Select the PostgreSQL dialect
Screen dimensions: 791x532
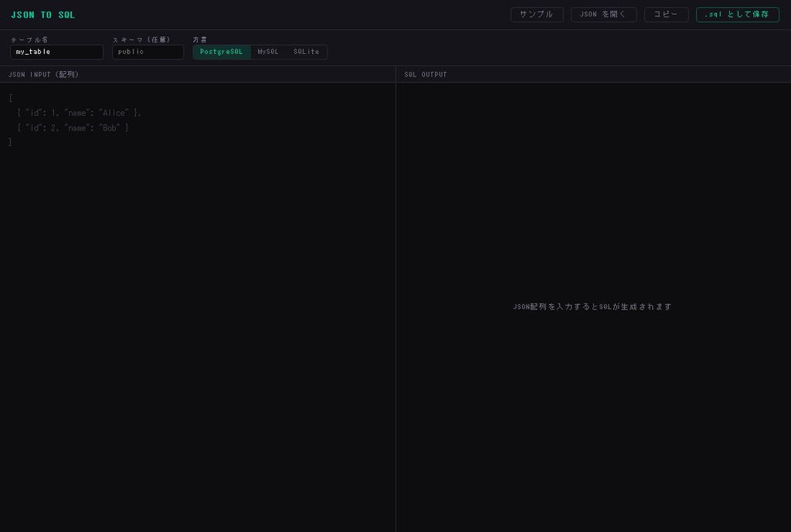click(222, 52)
